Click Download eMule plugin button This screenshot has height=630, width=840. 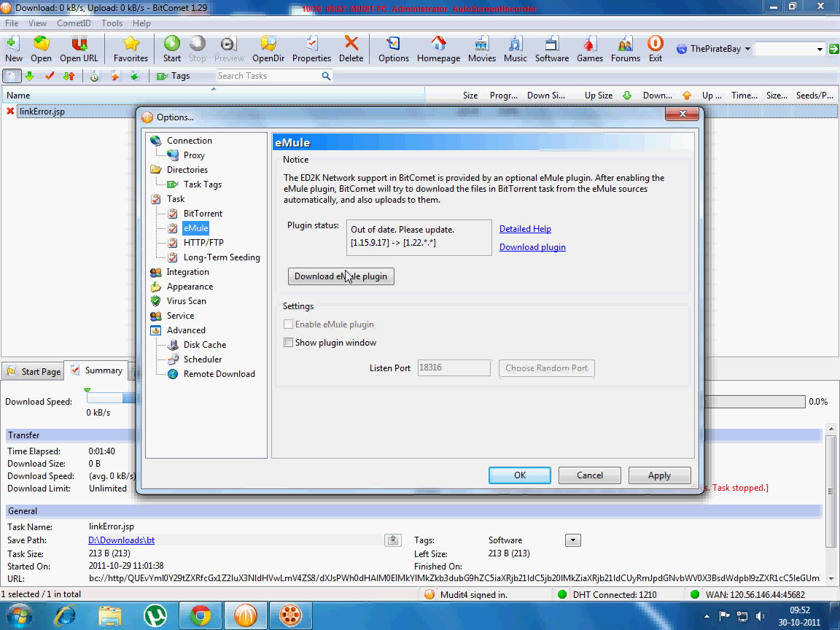pyautogui.click(x=341, y=276)
